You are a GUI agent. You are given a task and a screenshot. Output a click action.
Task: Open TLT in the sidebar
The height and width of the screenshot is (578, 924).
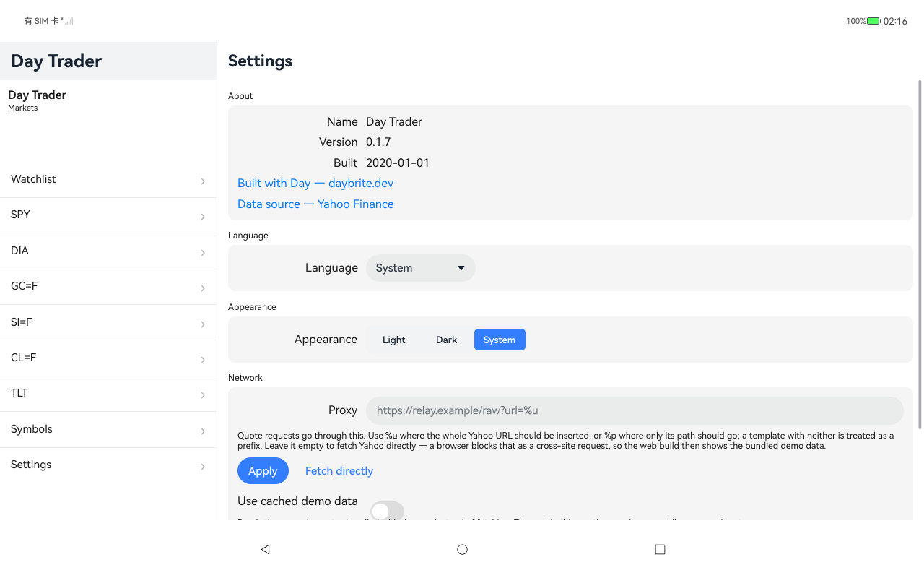click(x=108, y=394)
